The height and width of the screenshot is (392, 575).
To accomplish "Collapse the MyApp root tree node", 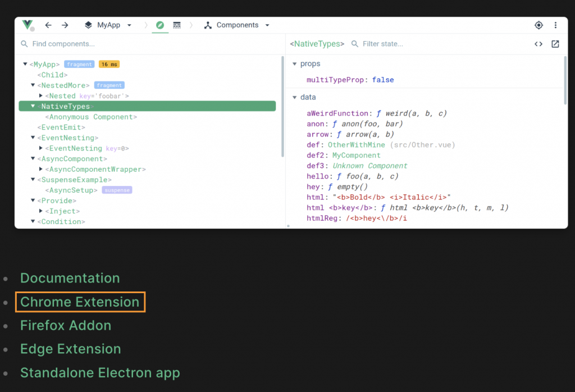I will (25, 64).
